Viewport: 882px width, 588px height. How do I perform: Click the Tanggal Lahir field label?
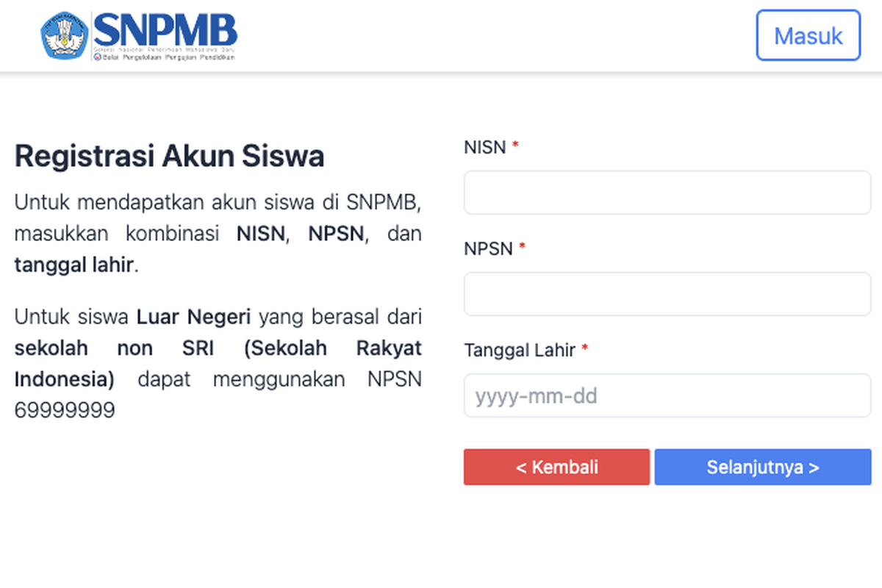point(520,350)
